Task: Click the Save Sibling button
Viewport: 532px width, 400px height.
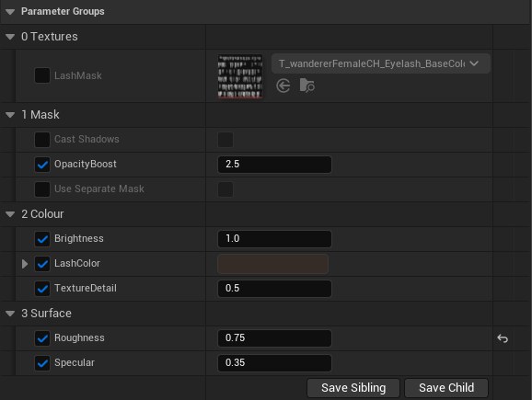Action: pyautogui.click(x=353, y=388)
